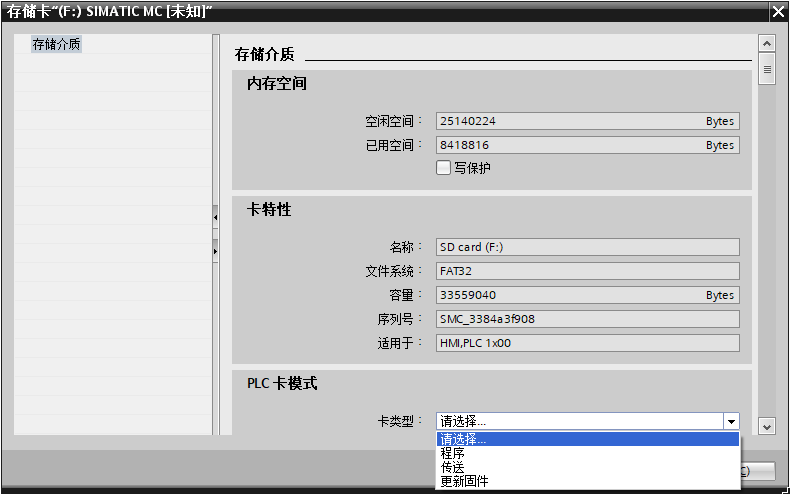This screenshot has height=494, width=790.
Task: Close the 存储卡 dialog window
Action: [x=778, y=12]
